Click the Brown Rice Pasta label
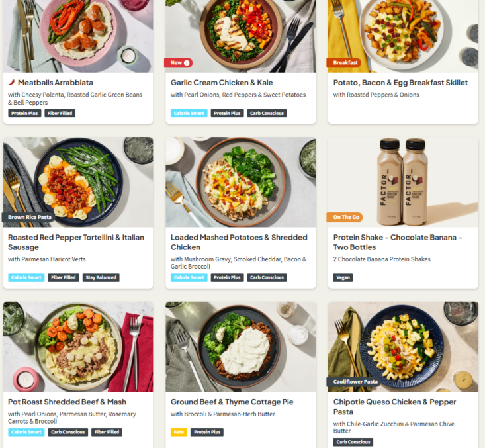This screenshot has width=485, height=448. (x=29, y=217)
